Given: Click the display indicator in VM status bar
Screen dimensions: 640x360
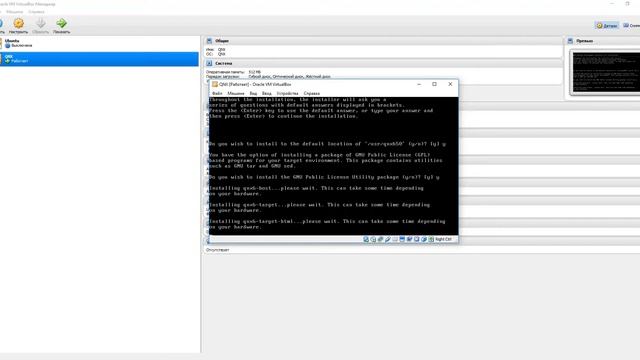Looking at the screenshot, I should click(x=402, y=239).
